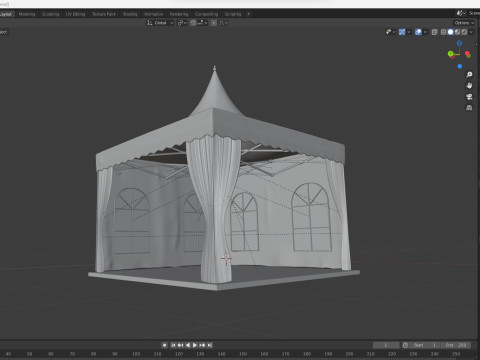
Task: Click the Start frame field
Action: tap(425, 345)
